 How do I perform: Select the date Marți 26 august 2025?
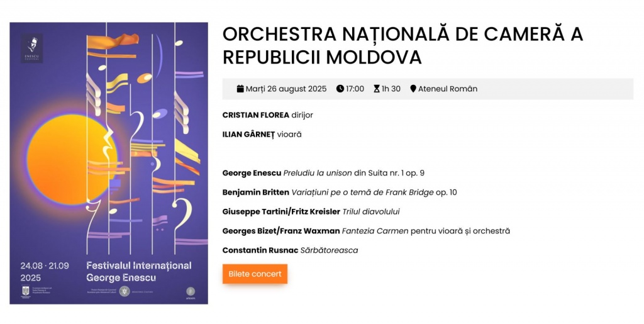click(x=286, y=89)
